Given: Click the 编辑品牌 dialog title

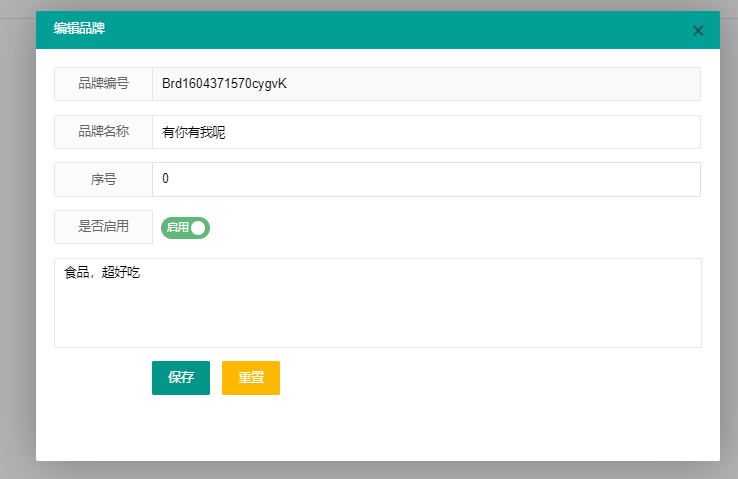Looking at the screenshot, I should pos(80,30).
